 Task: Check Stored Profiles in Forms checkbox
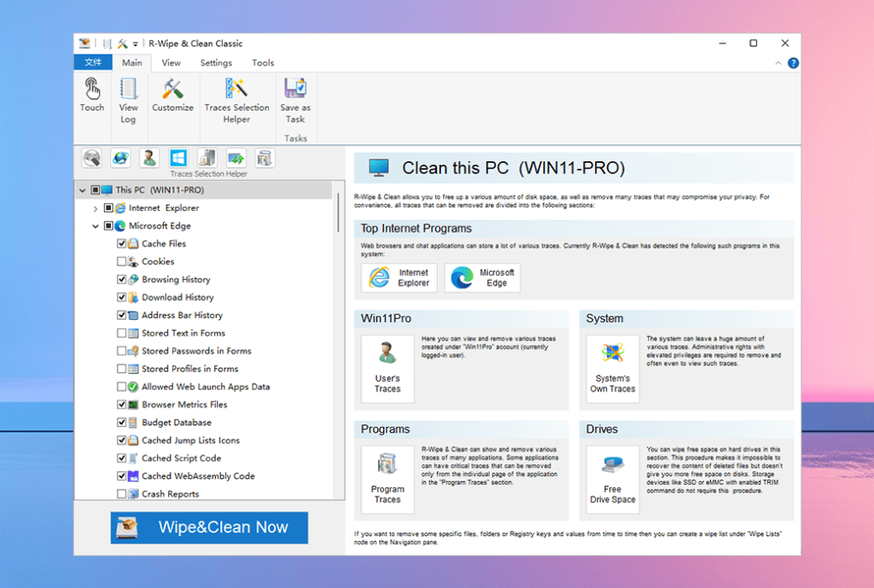121,369
